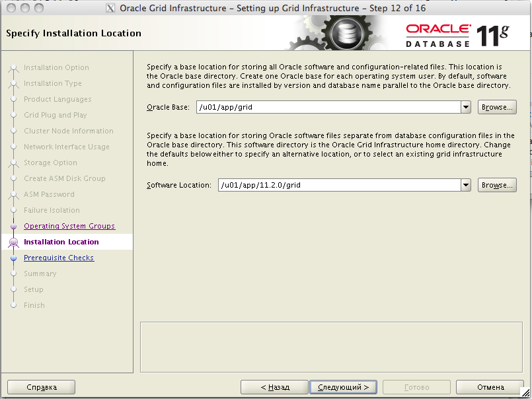Click the Prerequisite Checks step bullet icon
Viewport: 532px width, 399px height.
[13, 258]
